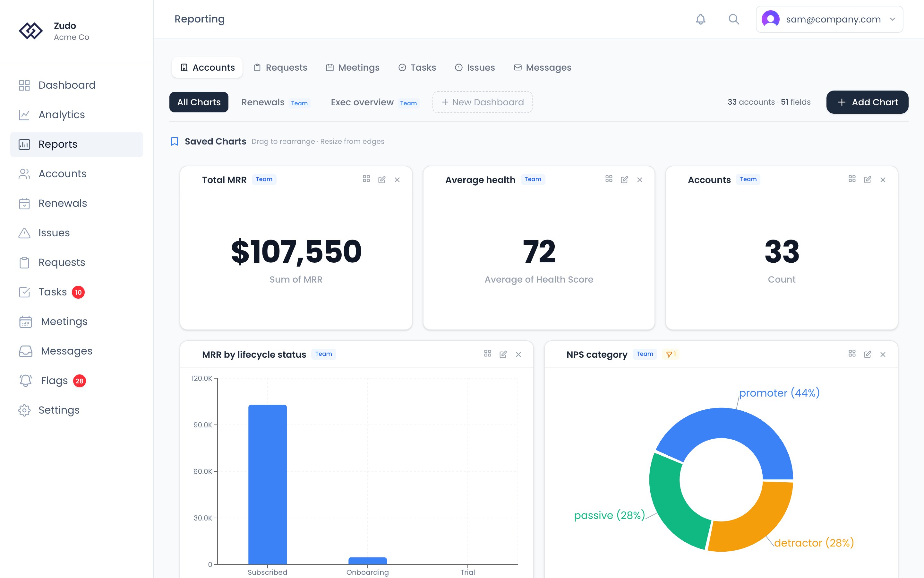The image size is (924, 578).
Task: Click the Zudo logo icon
Action: [30, 31]
